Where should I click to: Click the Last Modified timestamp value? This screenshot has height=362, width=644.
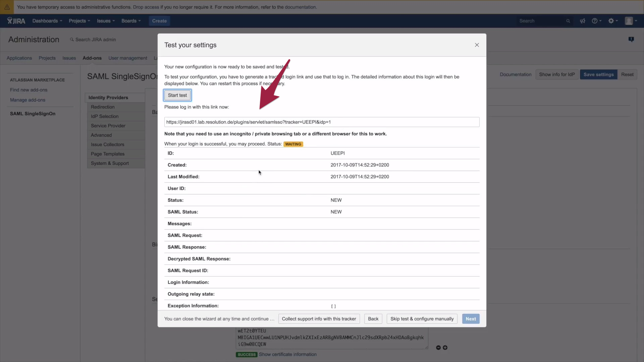(360, 177)
